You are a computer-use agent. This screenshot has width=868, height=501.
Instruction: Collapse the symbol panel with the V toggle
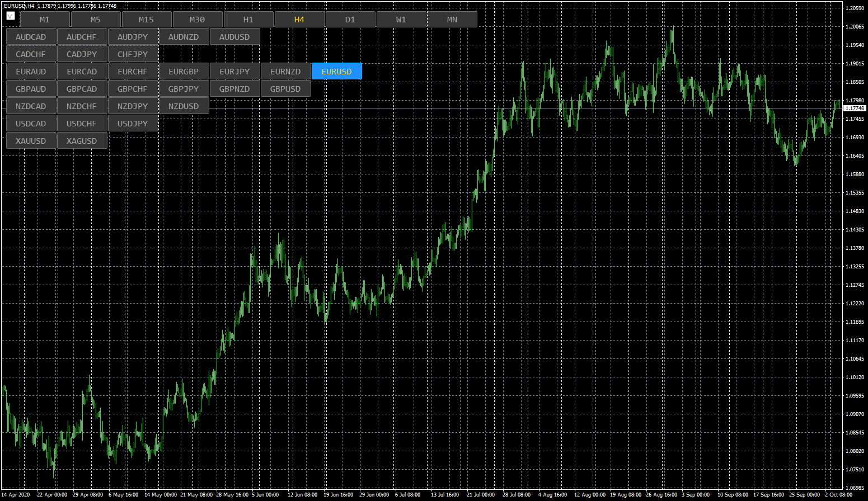[11, 16]
